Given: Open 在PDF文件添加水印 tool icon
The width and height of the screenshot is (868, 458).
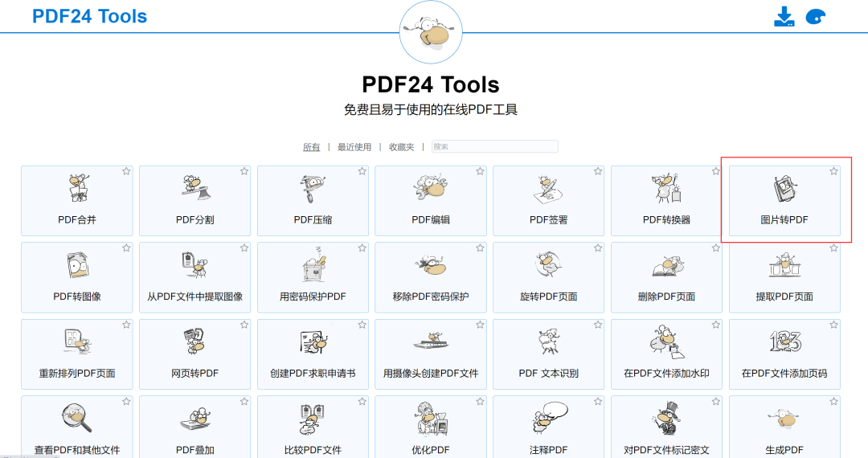Looking at the screenshot, I should coord(666,341).
